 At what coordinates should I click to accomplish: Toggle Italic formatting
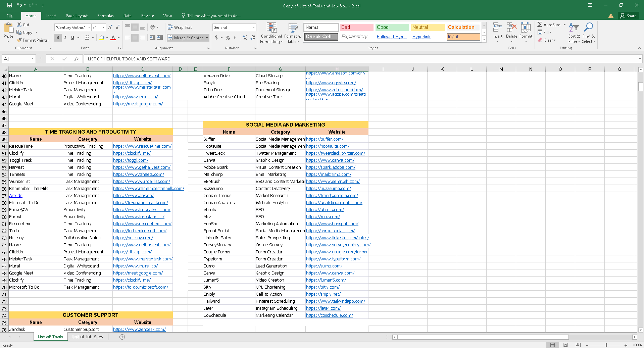point(65,38)
